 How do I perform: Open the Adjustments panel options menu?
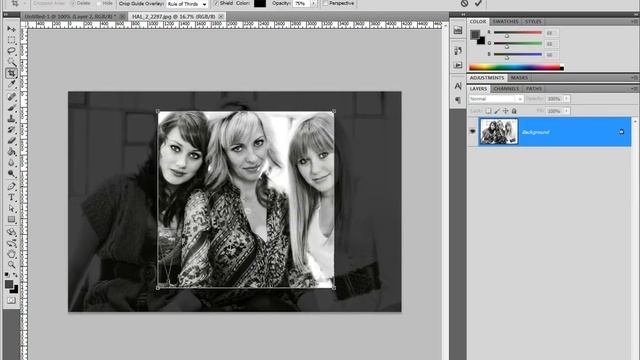(x=634, y=78)
